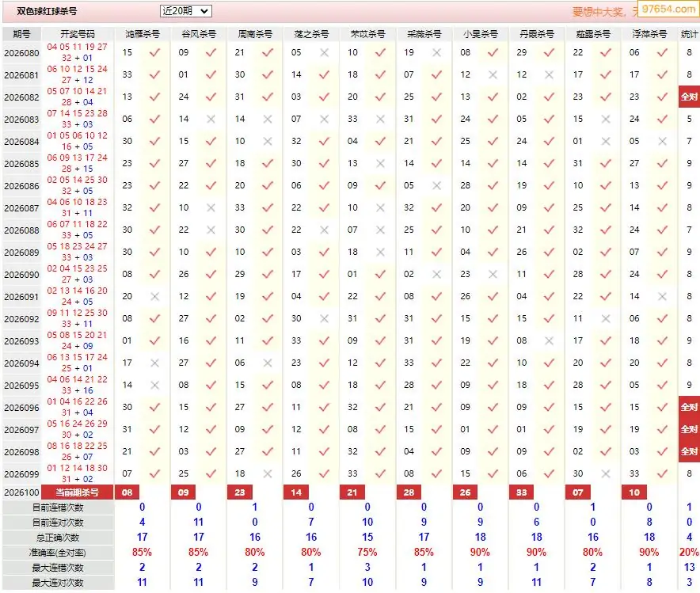
Task: Click the cross mark beside 23 in row 2026090
Action: pos(493,274)
